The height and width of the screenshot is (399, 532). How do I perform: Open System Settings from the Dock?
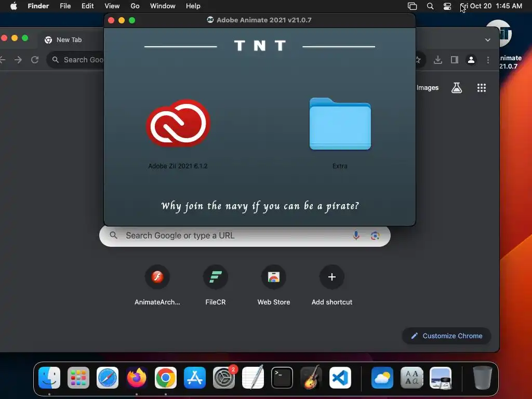(x=224, y=378)
